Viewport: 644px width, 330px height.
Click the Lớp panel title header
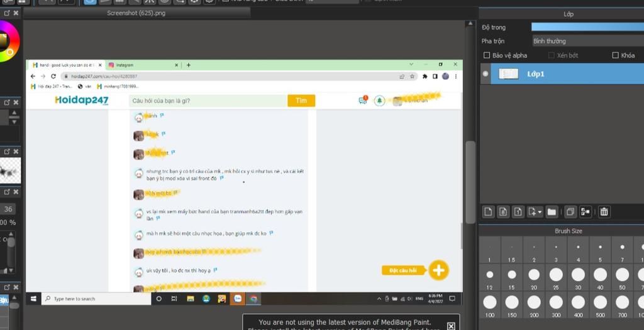tap(569, 14)
